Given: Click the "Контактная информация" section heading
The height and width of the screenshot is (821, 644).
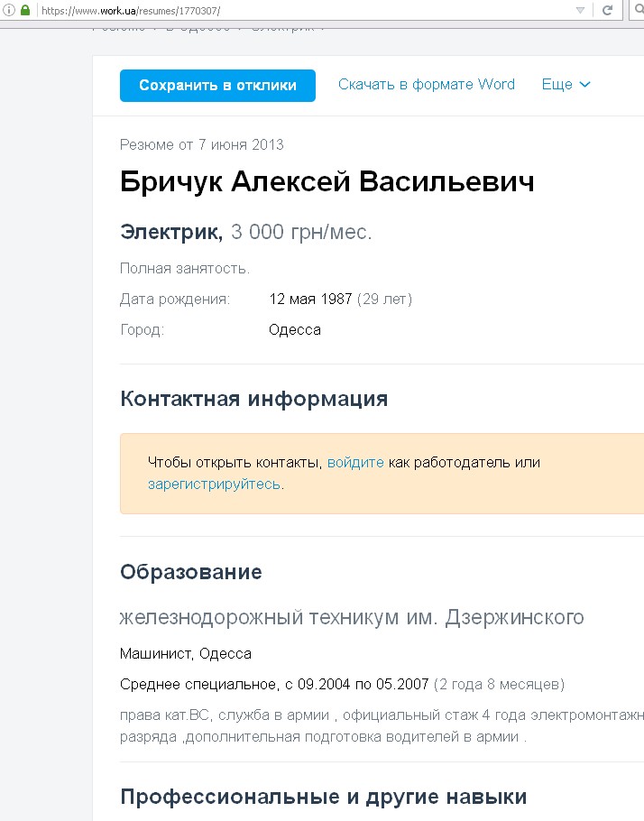Looking at the screenshot, I should click(254, 399).
